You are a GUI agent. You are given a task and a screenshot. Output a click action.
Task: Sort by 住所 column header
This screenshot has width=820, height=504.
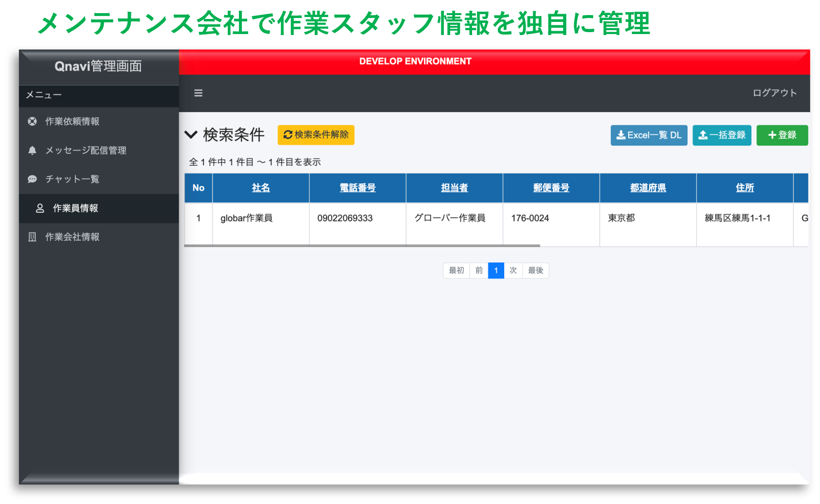pyautogui.click(x=745, y=188)
